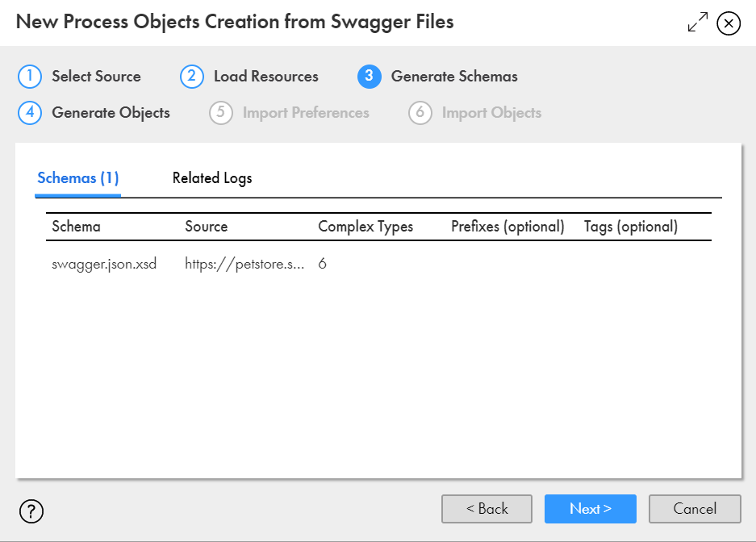Screen dimensions: 756x542
Task: Edit Prefixes cell for swagger.json.xsd
Action: coord(512,264)
